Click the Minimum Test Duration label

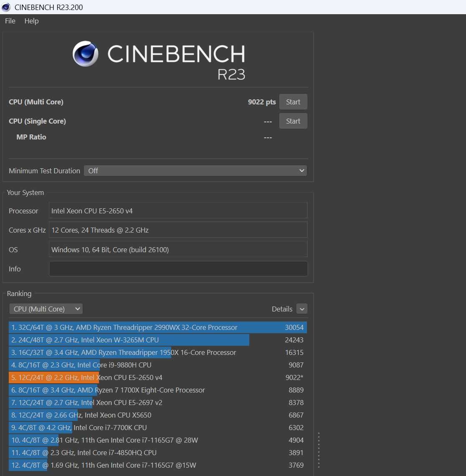pos(44,171)
